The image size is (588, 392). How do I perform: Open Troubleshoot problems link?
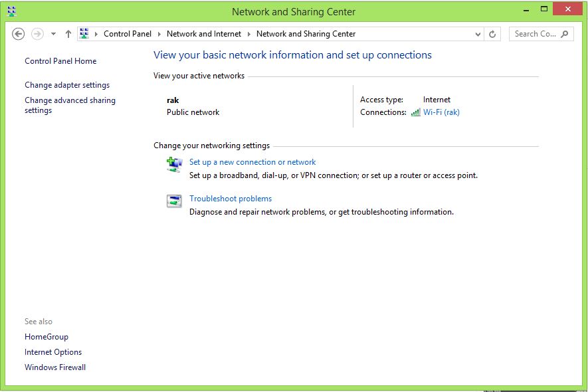click(x=231, y=199)
